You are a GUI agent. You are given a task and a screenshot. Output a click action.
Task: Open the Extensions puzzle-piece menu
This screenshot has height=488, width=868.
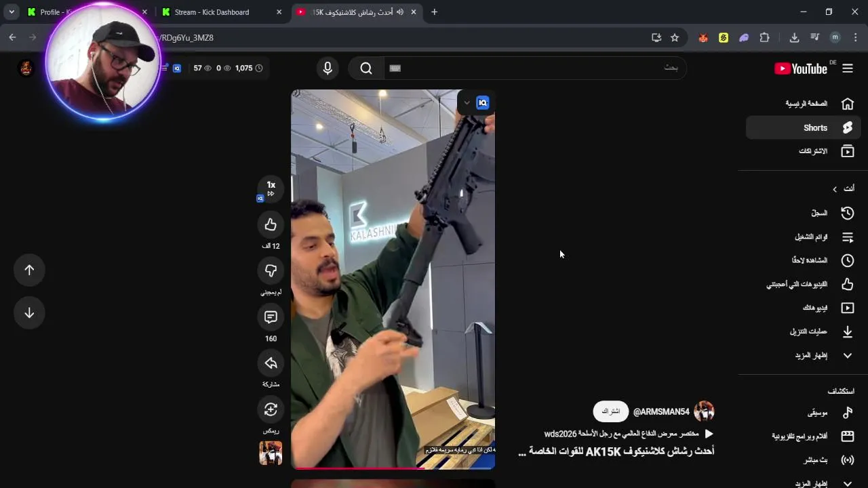(765, 38)
